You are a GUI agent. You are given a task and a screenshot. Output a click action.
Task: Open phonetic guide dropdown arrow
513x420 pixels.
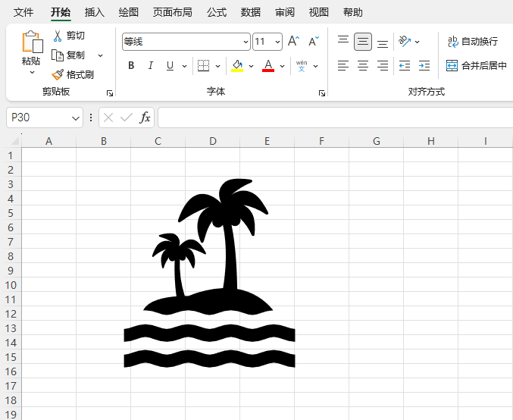[x=316, y=66]
